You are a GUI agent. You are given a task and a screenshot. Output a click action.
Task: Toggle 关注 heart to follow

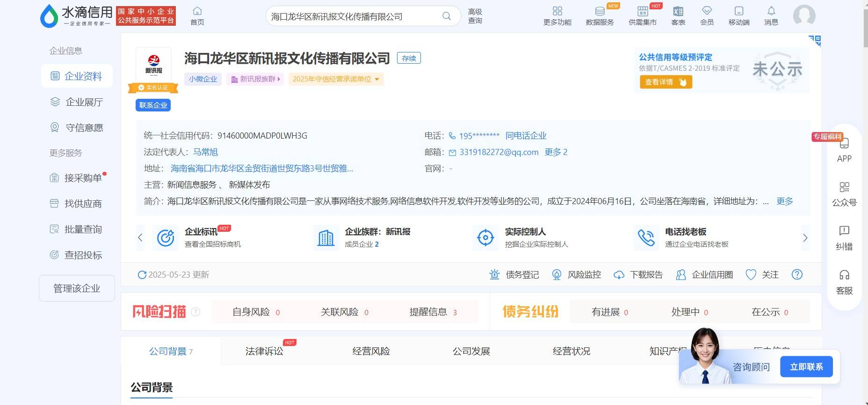[751, 275]
